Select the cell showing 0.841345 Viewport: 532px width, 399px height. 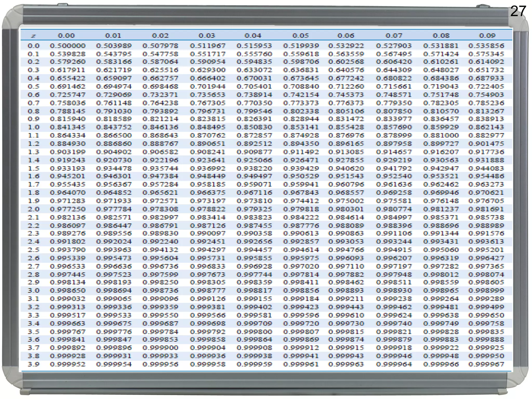pyautogui.click(x=68, y=127)
